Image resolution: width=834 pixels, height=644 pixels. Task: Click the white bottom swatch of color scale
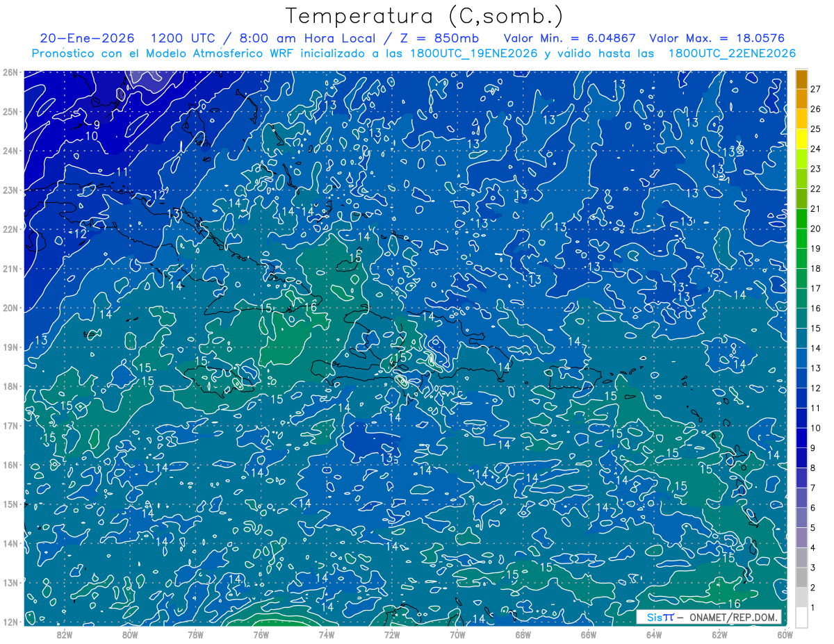tap(801, 617)
